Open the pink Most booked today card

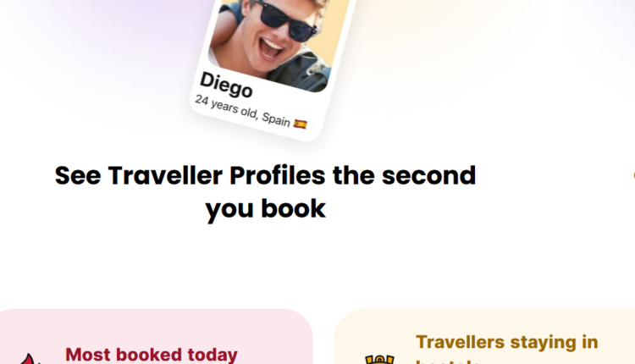(156, 336)
